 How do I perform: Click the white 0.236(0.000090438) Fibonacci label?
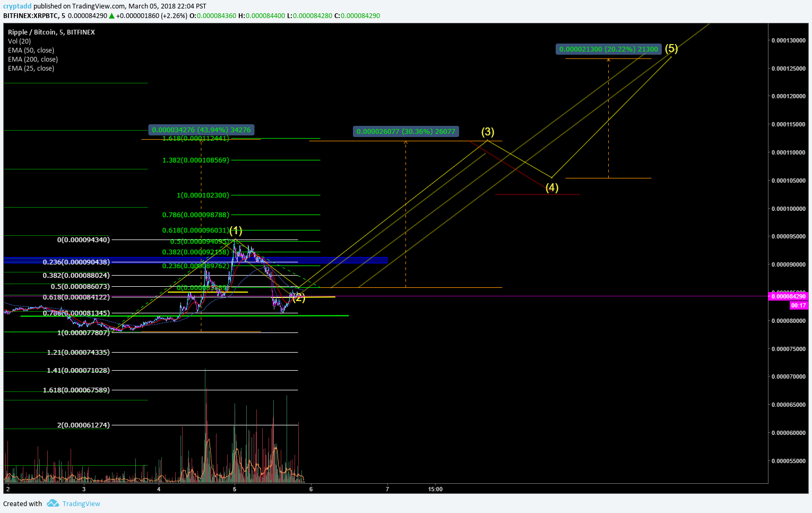click(x=76, y=262)
